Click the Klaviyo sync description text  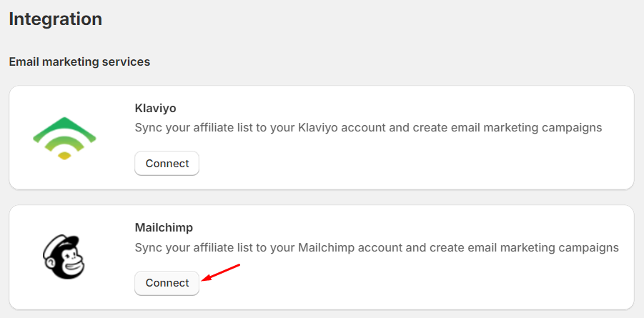[368, 128]
